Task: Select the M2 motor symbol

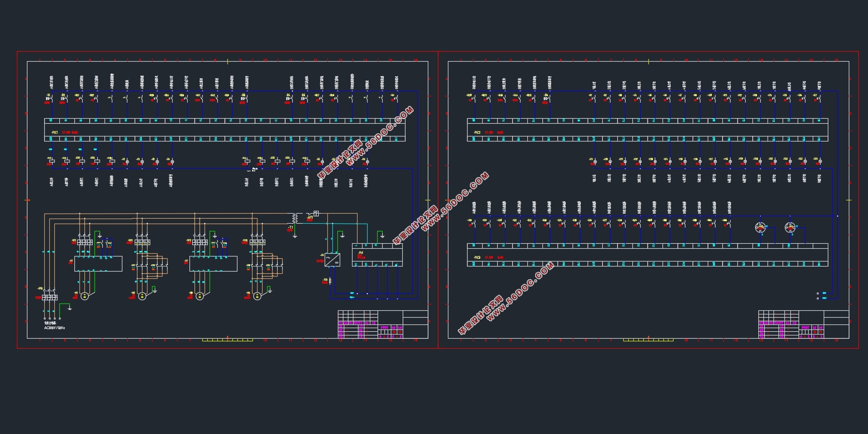Action: coord(142,296)
